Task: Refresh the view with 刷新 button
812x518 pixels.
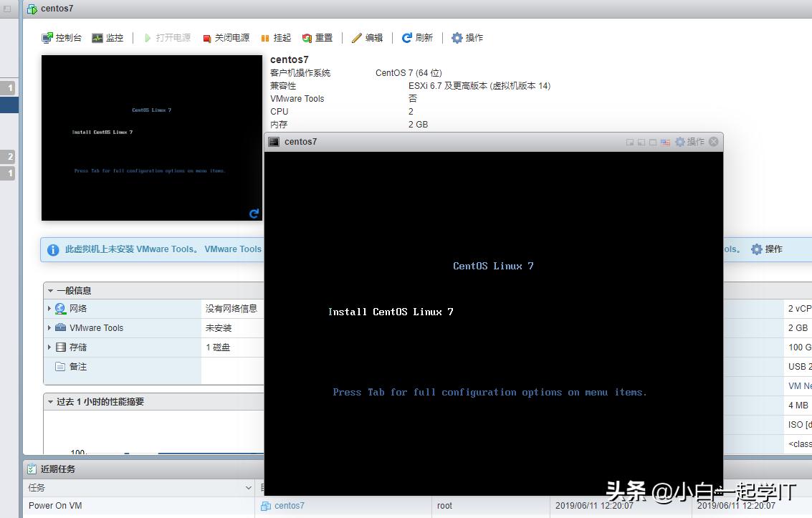Action: (417, 38)
